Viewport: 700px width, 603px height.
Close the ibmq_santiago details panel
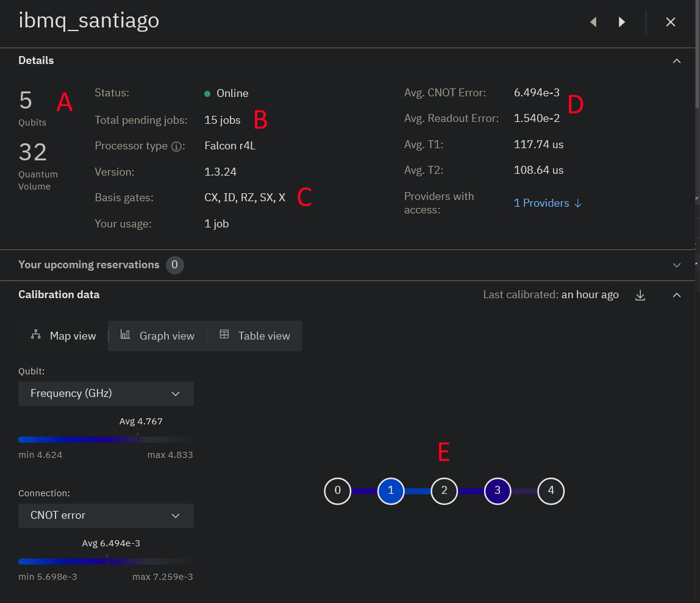[x=670, y=22]
